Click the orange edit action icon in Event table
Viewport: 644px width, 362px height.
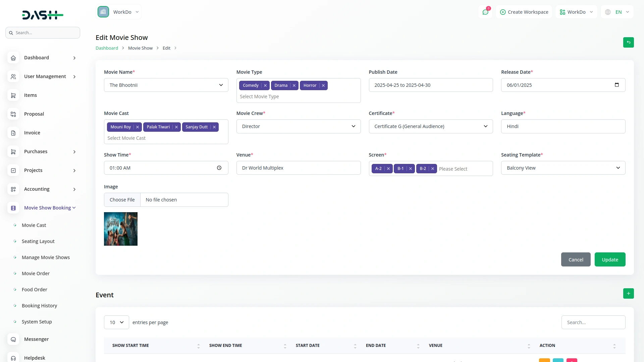[x=544, y=360]
